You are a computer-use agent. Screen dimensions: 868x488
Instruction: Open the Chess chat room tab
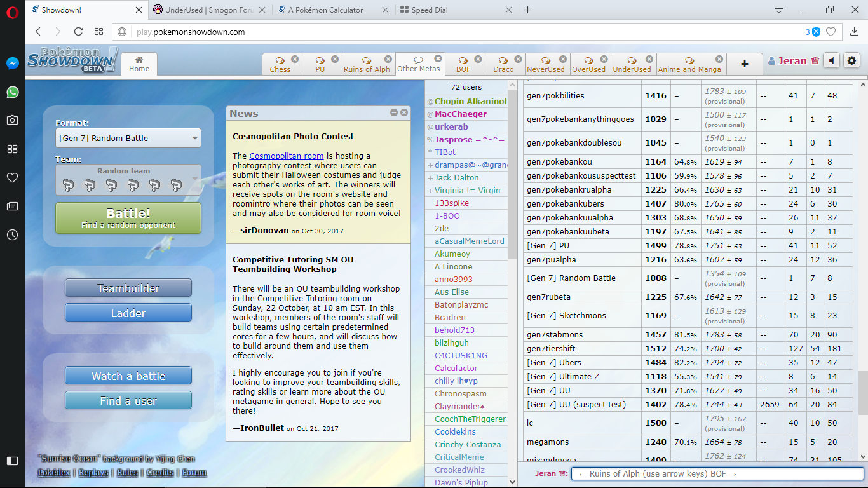(280, 64)
